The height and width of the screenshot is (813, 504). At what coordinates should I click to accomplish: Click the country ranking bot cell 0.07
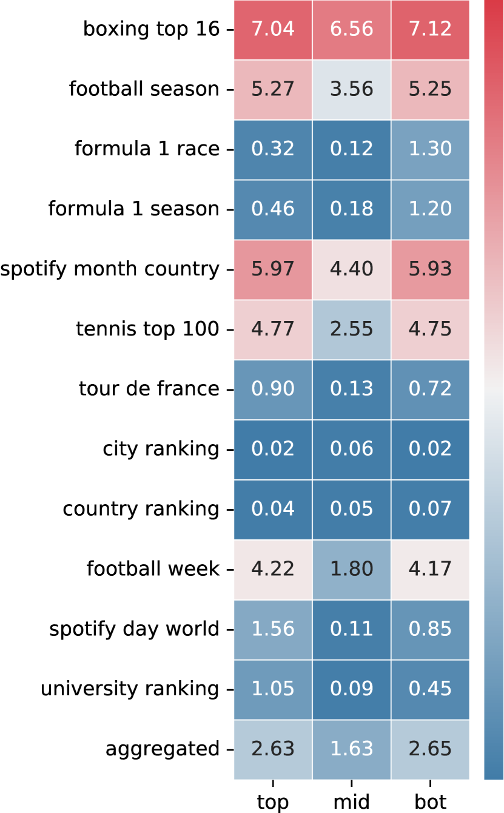pos(430,508)
